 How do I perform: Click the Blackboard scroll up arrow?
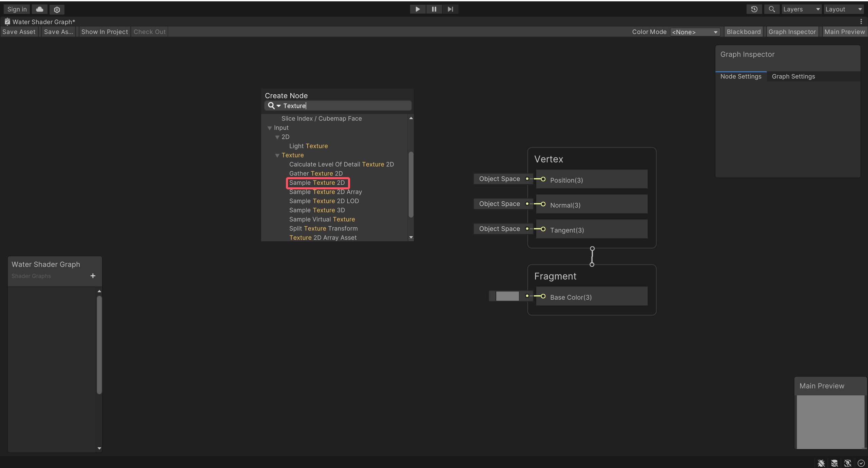pos(99,291)
